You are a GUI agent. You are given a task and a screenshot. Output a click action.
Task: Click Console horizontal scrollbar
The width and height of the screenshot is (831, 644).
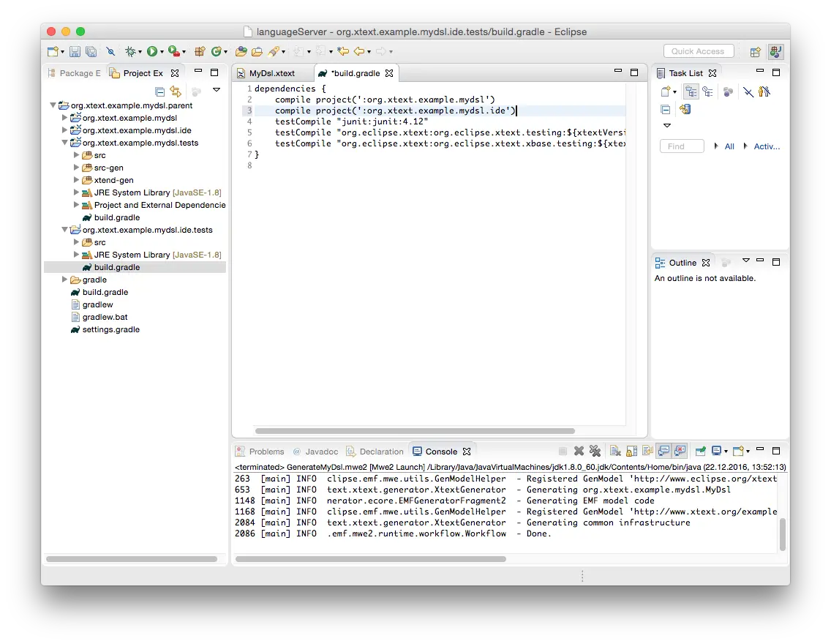[370, 558]
